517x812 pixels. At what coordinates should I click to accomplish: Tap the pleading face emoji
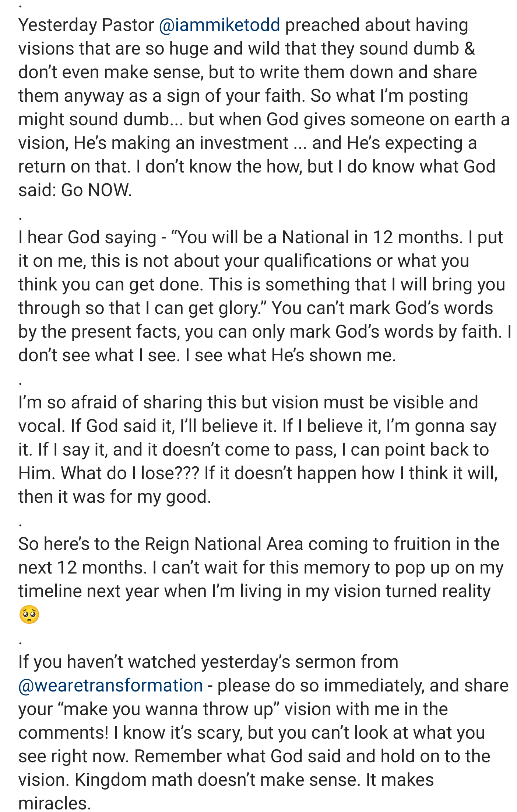coord(29,614)
